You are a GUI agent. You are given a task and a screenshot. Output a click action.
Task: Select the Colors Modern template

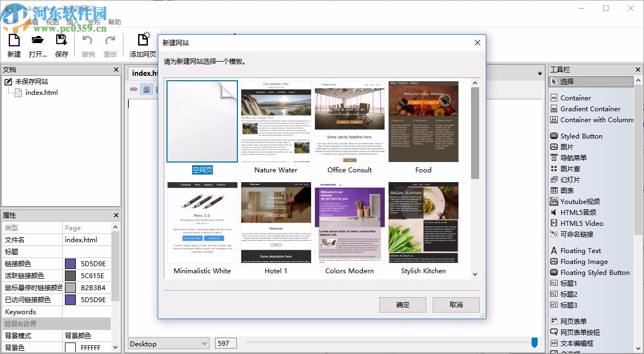click(x=349, y=223)
